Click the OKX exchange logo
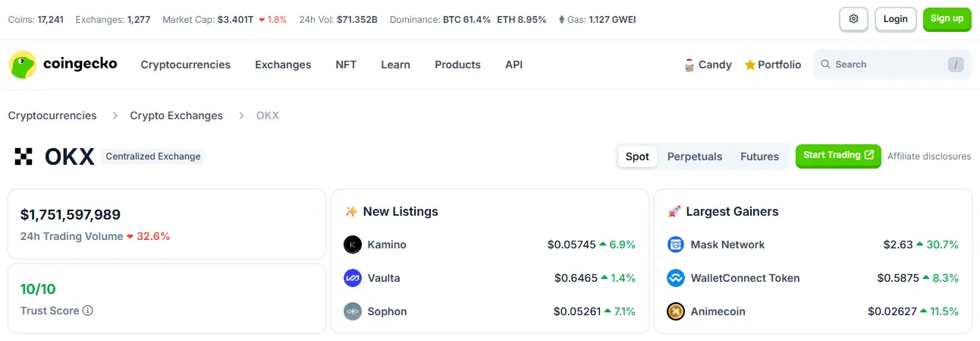980x341 pixels. [24, 156]
